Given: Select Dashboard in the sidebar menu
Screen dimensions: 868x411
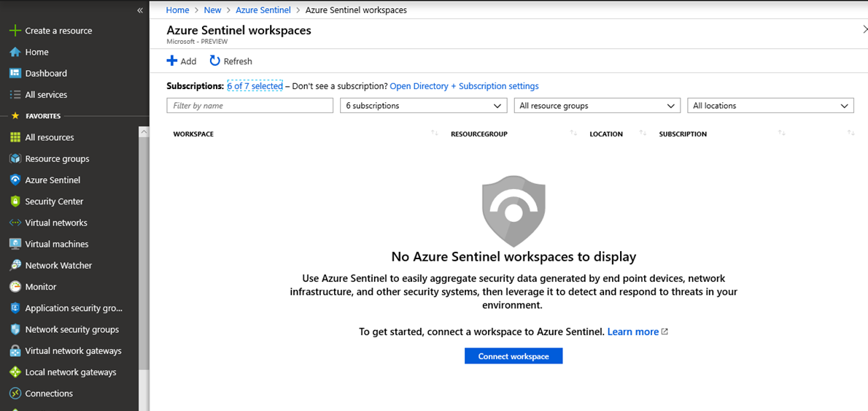Looking at the screenshot, I should coord(46,73).
